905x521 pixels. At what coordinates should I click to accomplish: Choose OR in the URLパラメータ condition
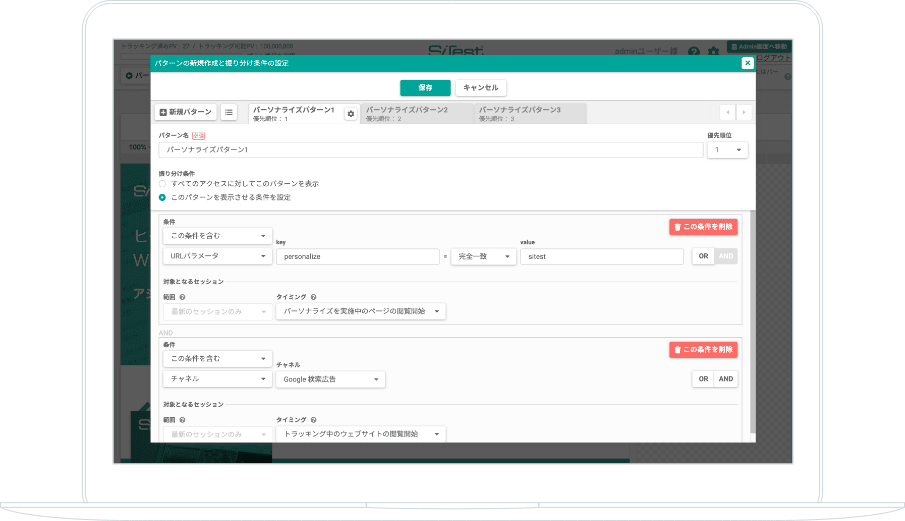703,256
